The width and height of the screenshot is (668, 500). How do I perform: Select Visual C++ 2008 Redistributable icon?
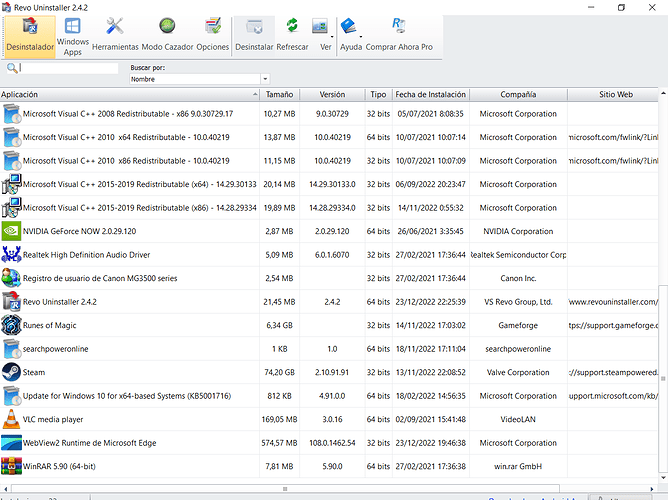coord(12,114)
